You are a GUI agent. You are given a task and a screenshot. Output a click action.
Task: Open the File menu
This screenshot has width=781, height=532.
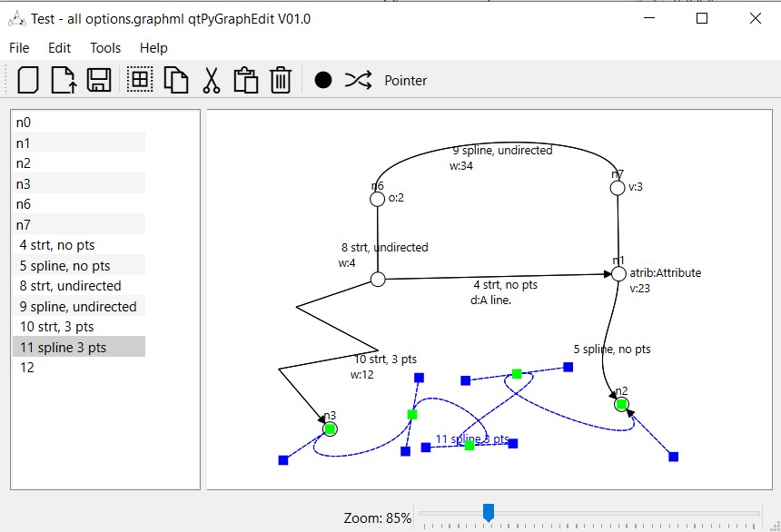pos(19,47)
